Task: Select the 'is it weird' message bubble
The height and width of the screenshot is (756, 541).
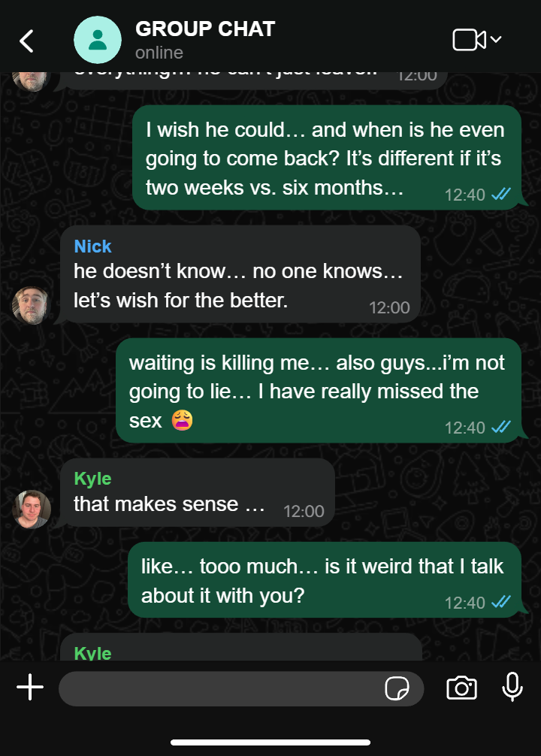Action: [325, 580]
